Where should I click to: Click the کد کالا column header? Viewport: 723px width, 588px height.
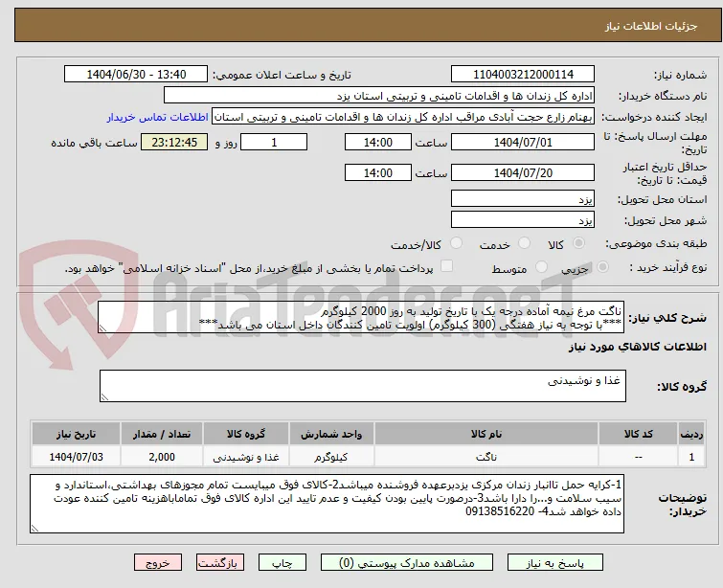click(638, 434)
